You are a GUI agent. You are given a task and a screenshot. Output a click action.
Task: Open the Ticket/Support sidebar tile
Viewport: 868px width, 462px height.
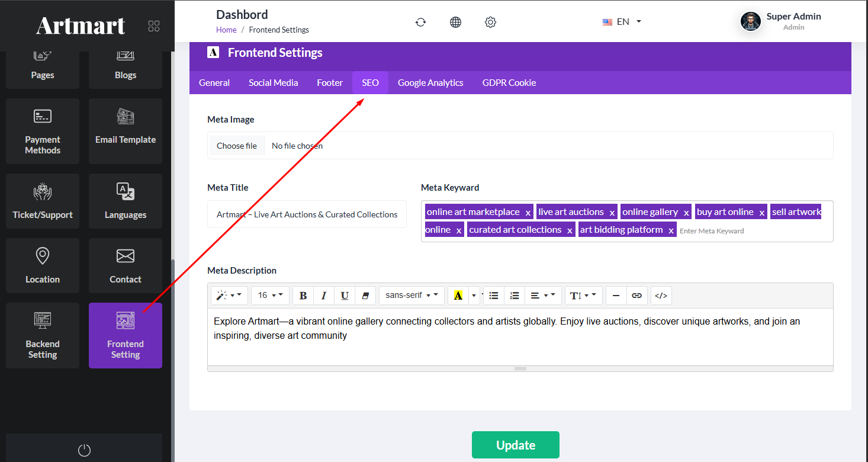[x=43, y=201]
